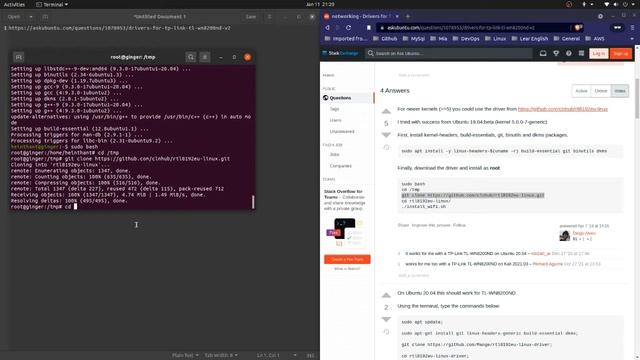Open the achievements trophy icon
Image resolution: width=640 pixels, height=360 pixels.
click(x=556, y=53)
